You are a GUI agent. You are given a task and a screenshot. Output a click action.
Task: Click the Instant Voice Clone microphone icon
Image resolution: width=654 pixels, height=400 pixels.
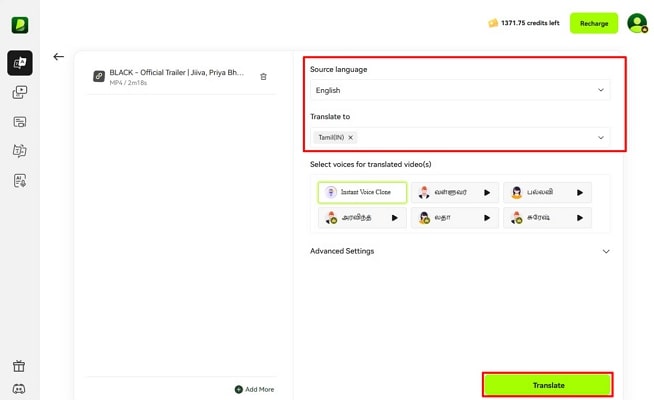331,192
